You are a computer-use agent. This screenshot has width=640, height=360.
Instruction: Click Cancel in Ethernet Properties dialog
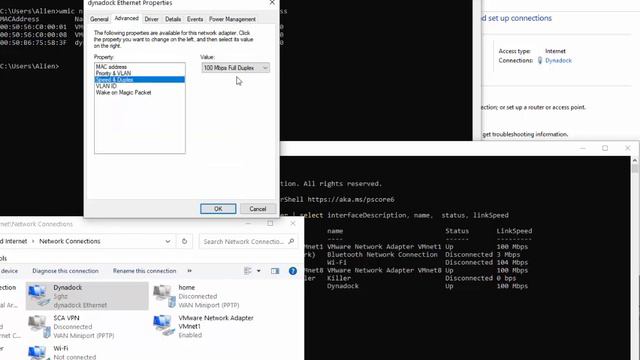(258, 209)
